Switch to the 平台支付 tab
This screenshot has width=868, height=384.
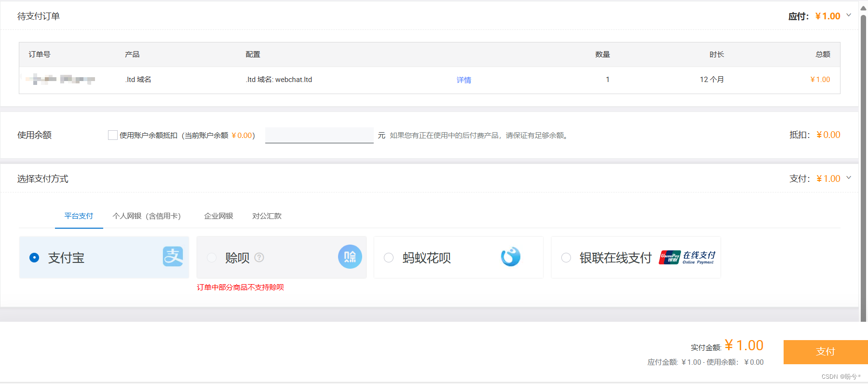(x=79, y=216)
